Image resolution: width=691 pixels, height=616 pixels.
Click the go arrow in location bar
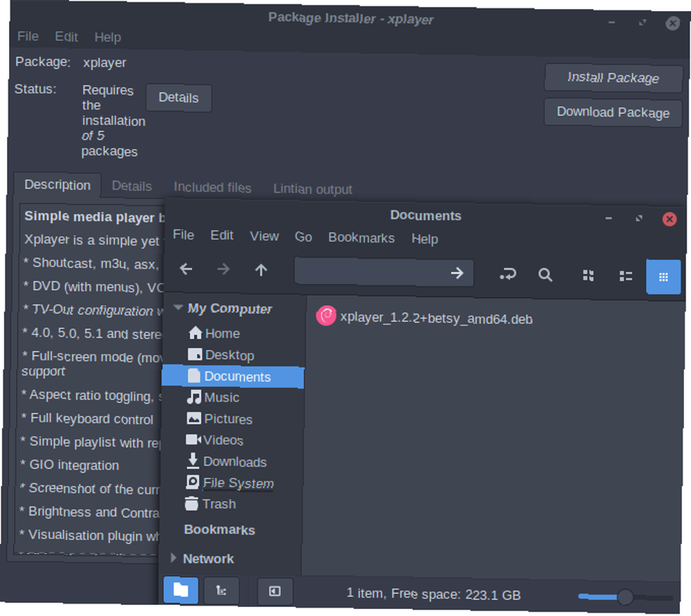[457, 273]
